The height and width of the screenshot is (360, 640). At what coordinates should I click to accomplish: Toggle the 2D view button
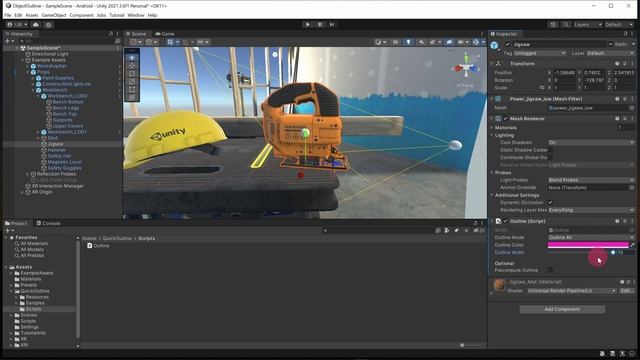(x=395, y=42)
